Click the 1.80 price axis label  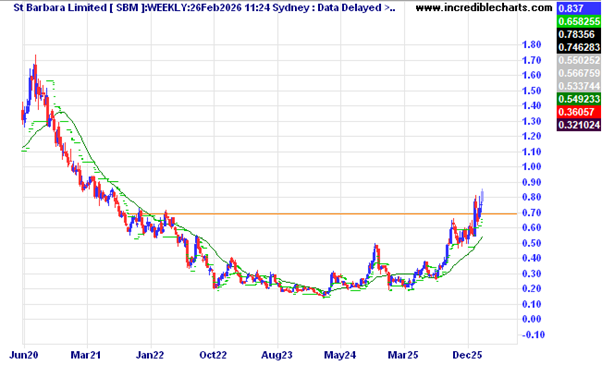coord(531,45)
